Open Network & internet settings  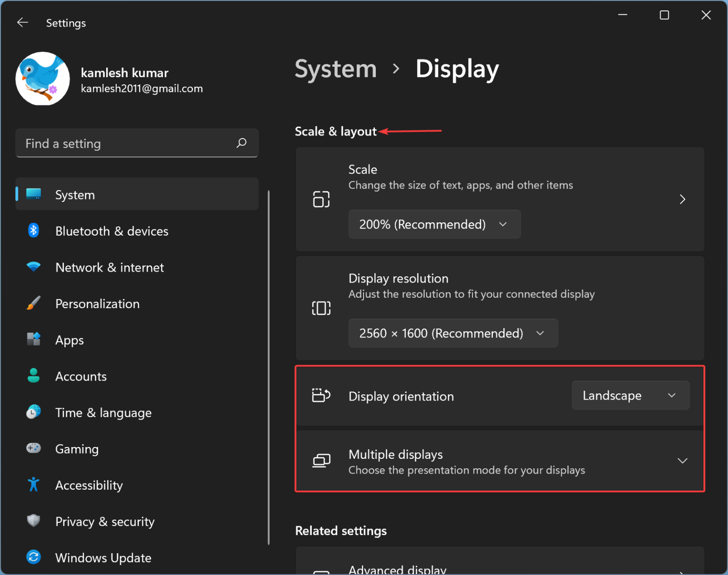pyautogui.click(x=109, y=267)
